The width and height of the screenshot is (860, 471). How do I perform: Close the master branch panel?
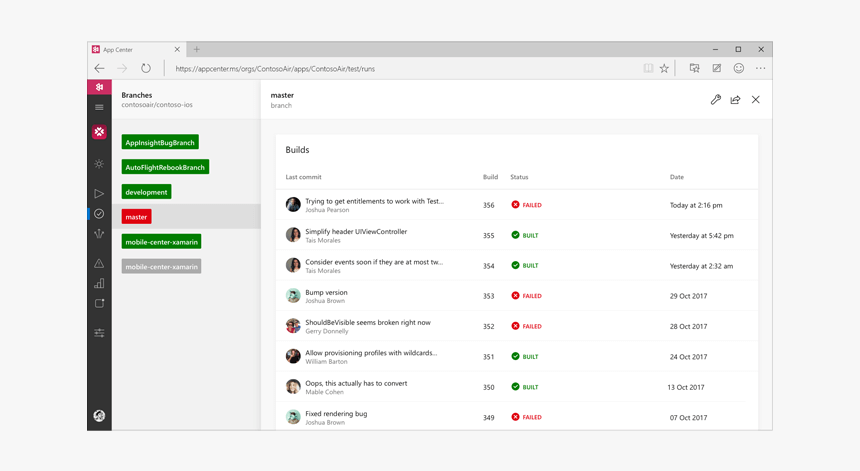click(756, 100)
